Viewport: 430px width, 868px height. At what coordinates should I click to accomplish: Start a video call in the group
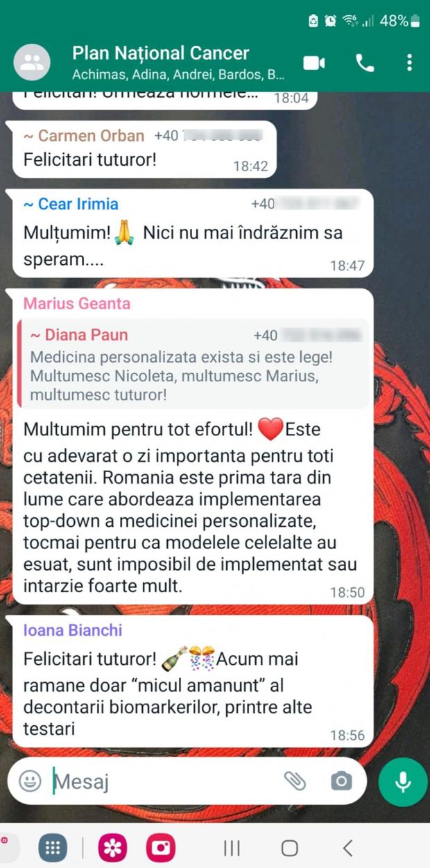click(314, 63)
